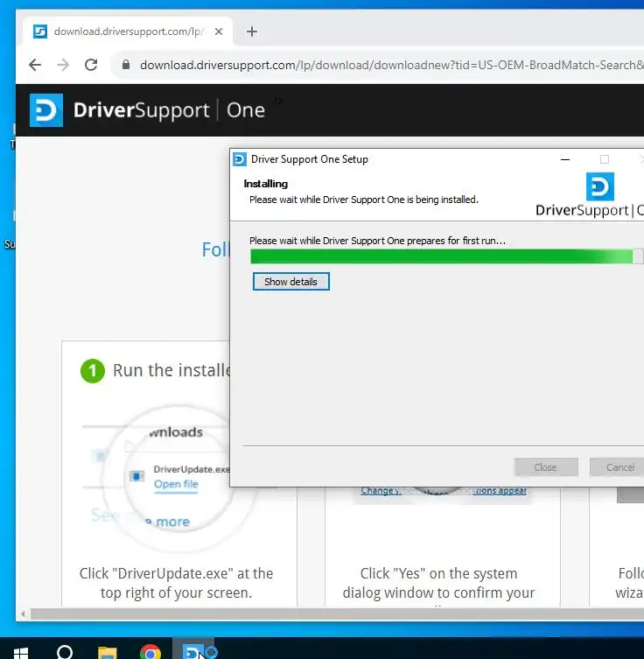Click the browser horizontal scrollbar track

(338, 614)
